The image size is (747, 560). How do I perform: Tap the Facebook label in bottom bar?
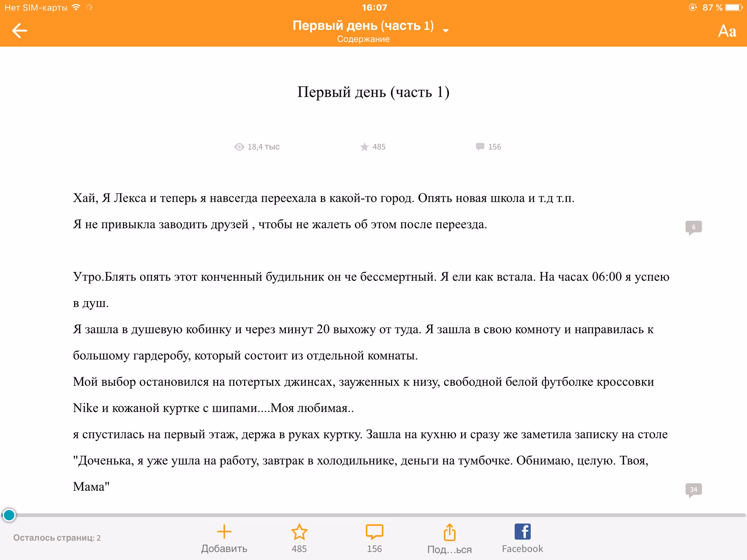click(x=522, y=549)
